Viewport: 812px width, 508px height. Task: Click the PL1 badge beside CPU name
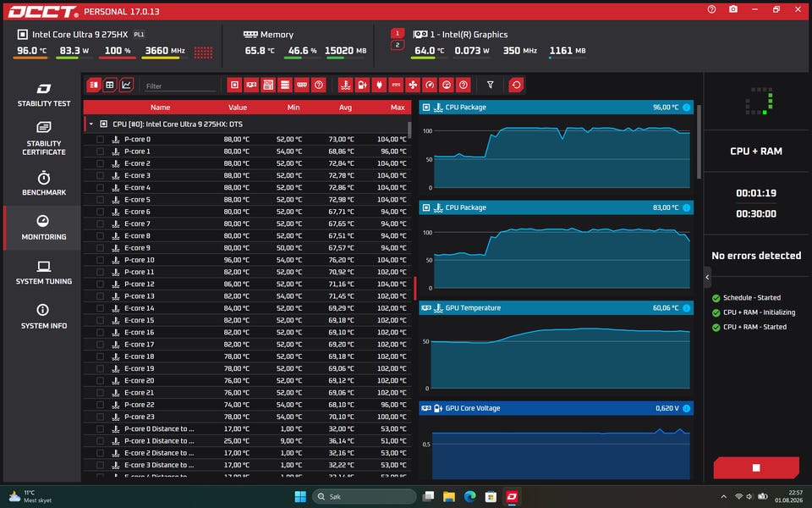139,35
